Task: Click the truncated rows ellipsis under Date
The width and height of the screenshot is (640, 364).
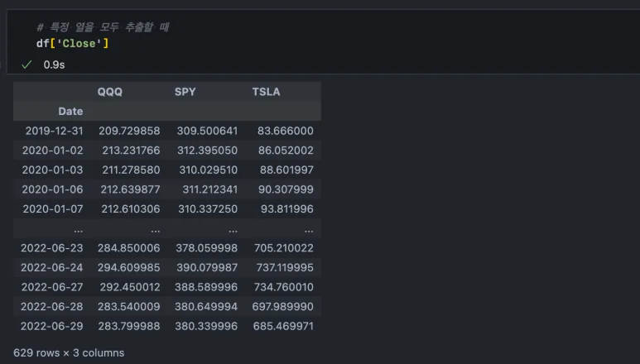Action: [78, 228]
